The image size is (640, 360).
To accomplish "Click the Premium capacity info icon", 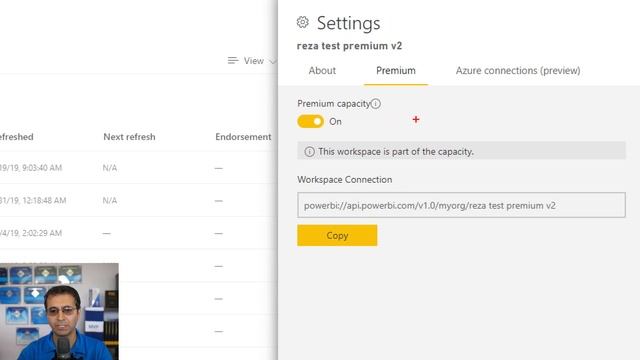I will point(376,104).
